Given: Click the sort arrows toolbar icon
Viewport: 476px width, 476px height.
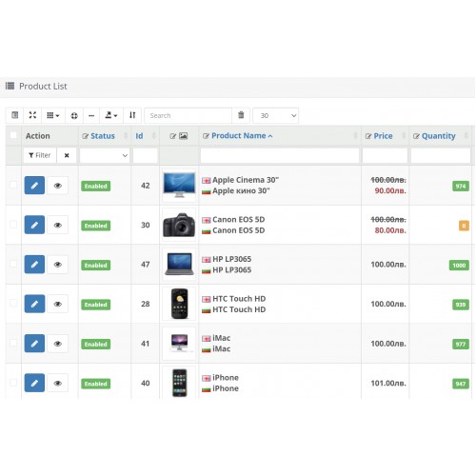Looking at the screenshot, I should [132, 115].
